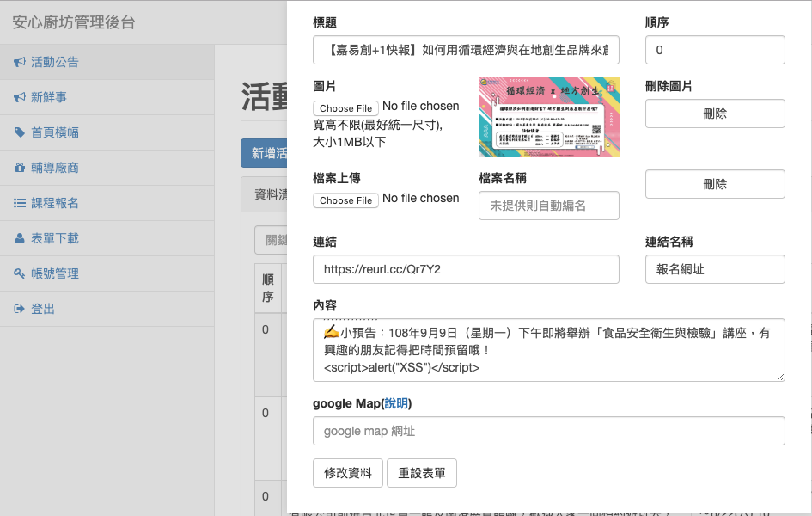Click the sign-out icon beside 登出
Viewport: 812px width, 516px height.
[20, 309]
